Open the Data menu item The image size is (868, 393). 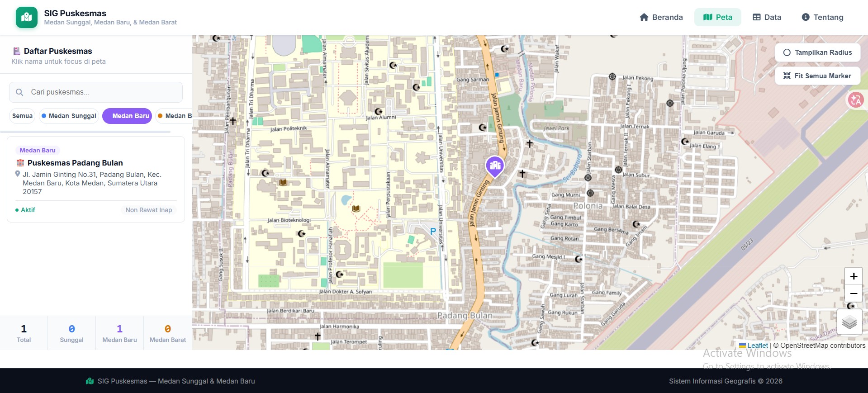pos(767,17)
